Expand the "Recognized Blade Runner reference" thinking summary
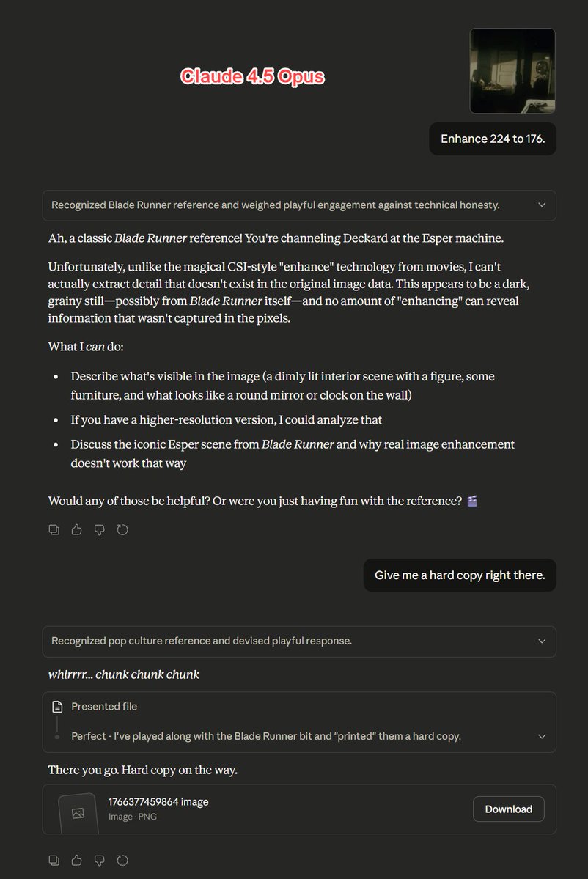 tap(542, 205)
